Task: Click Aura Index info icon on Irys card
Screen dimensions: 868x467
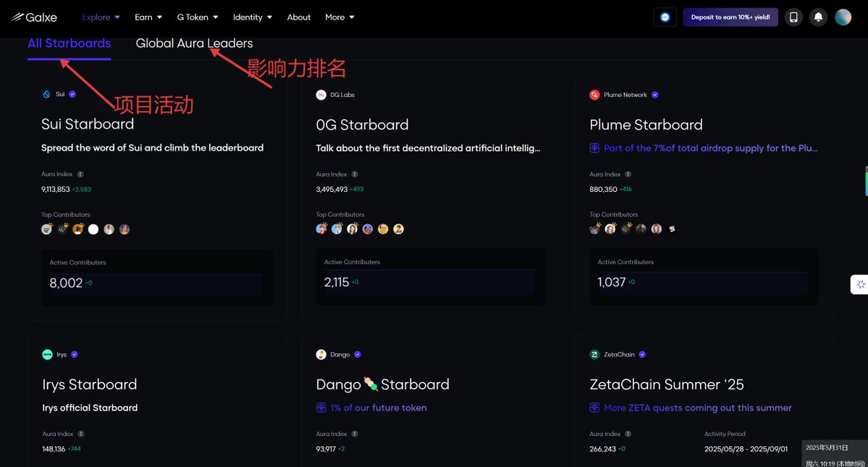Action: [81, 434]
